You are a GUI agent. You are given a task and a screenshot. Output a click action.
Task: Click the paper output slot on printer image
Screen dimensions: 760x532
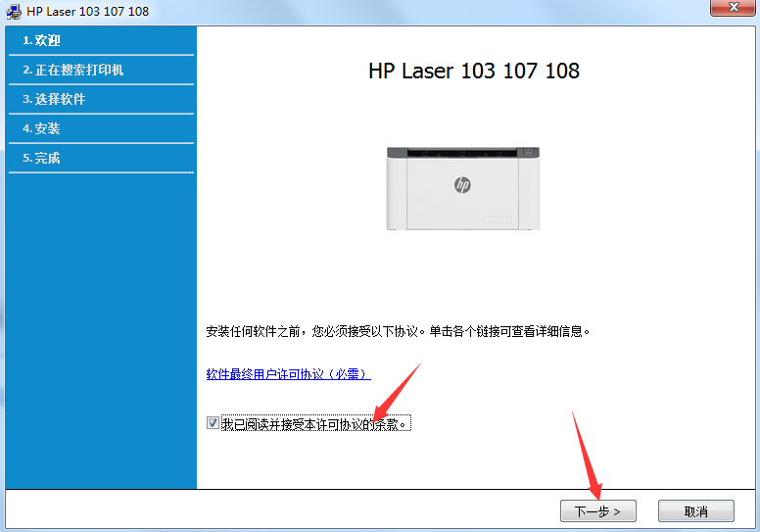click(462, 155)
